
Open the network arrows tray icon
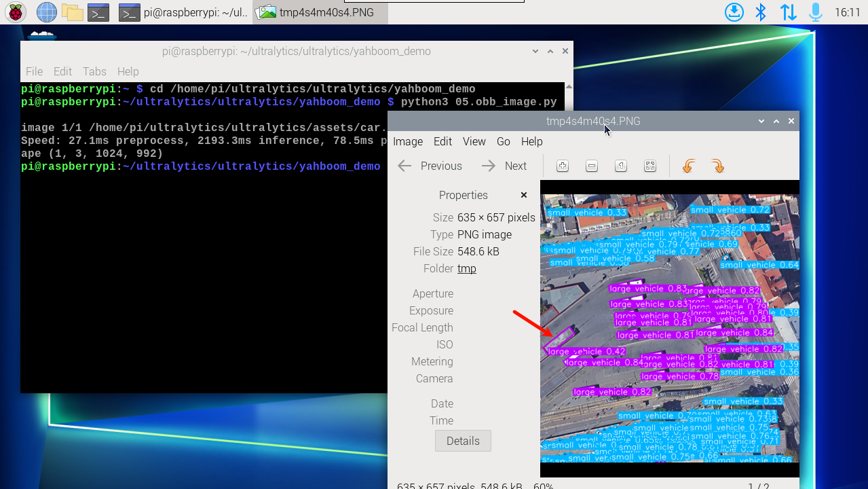[788, 12]
